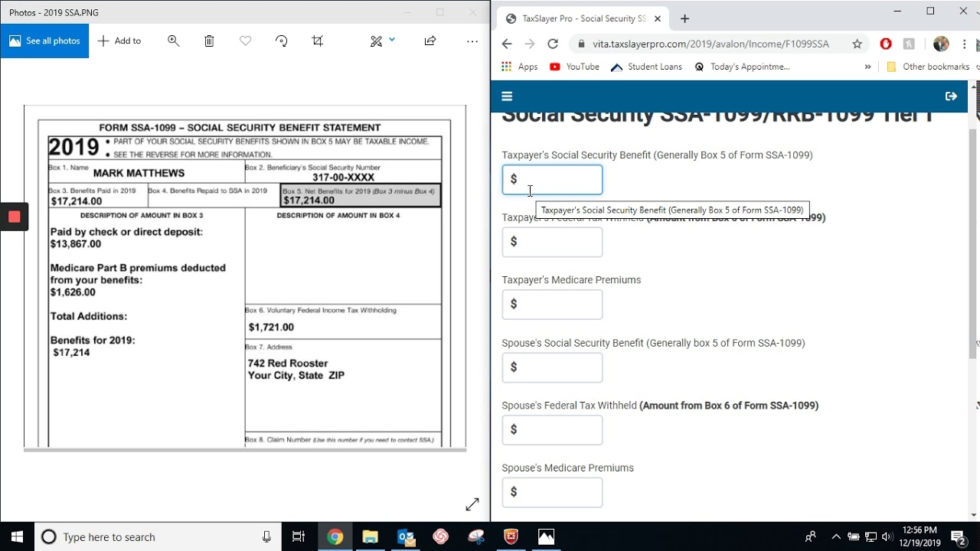Open the Action Center notifications
This screenshot has width=980, height=551.
pyautogui.click(x=959, y=536)
